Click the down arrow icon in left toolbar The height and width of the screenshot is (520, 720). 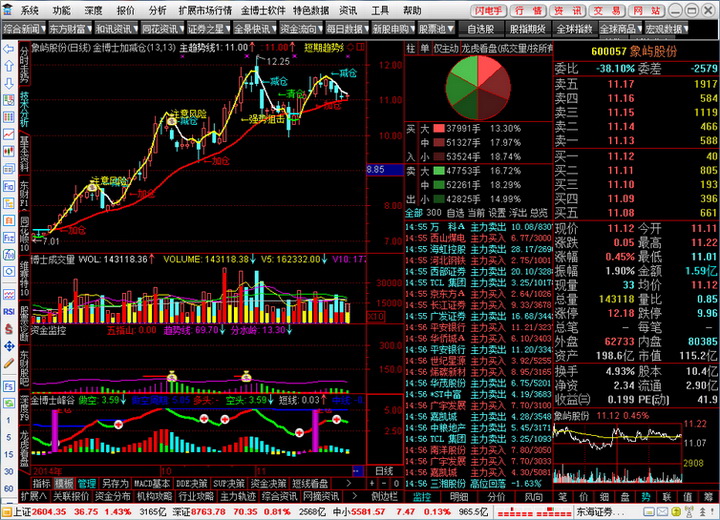pyautogui.click(x=8, y=83)
